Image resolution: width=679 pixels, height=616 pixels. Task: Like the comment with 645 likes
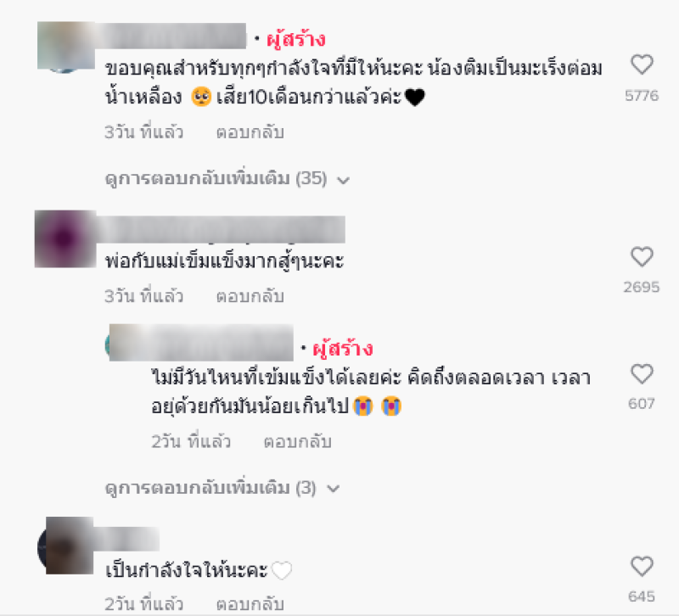pyautogui.click(x=642, y=566)
